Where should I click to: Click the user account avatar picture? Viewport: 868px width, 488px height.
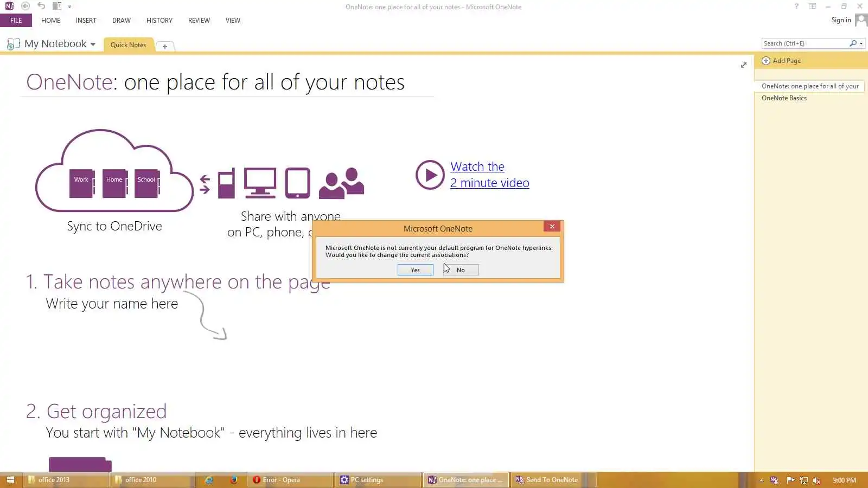coord(861,20)
